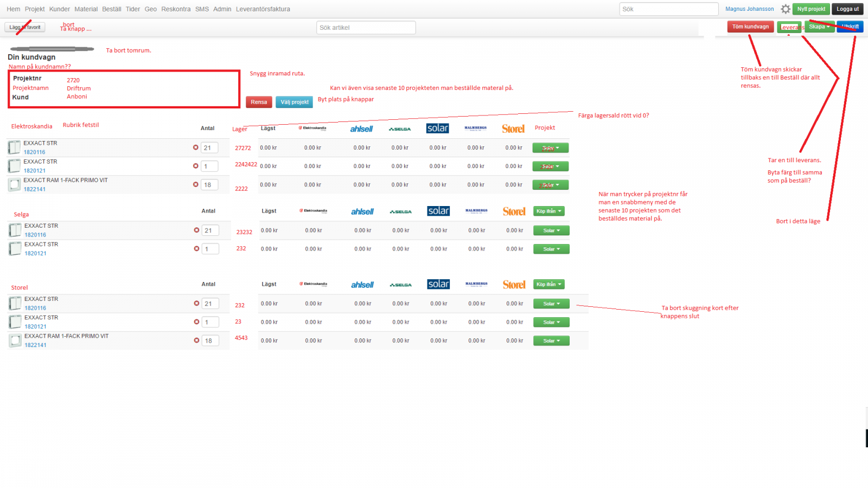868x488 pixels.
Task: Click the blue Välj projekt button
Action: 294,102
